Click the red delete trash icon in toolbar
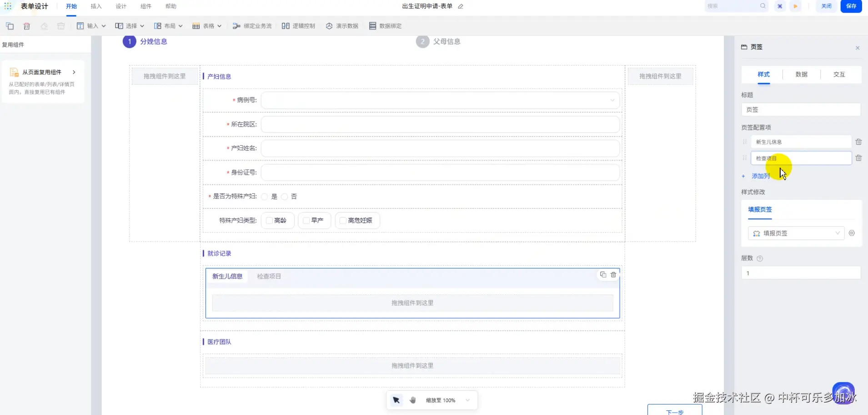This screenshot has width=868, height=415. 27,26
